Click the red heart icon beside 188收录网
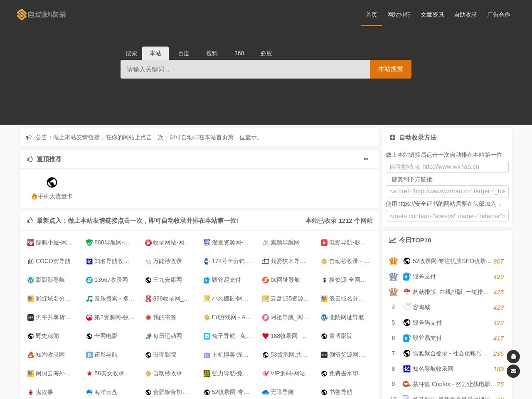The width and height of the screenshot is (532, 399). point(266,336)
